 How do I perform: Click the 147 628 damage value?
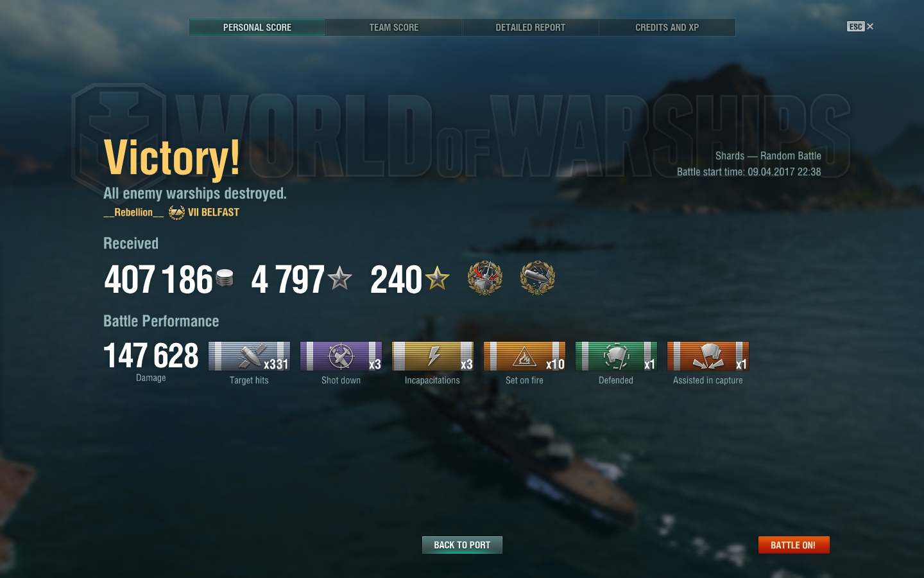151,356
